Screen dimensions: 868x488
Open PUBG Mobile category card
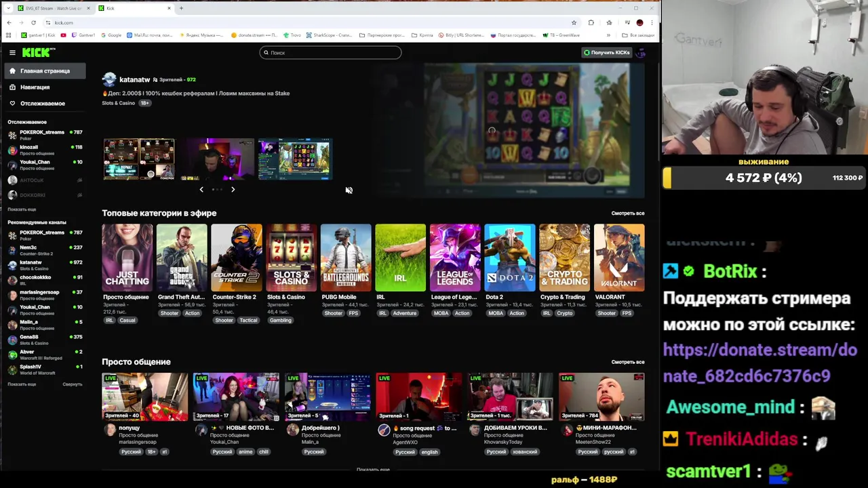coord(346,258)
